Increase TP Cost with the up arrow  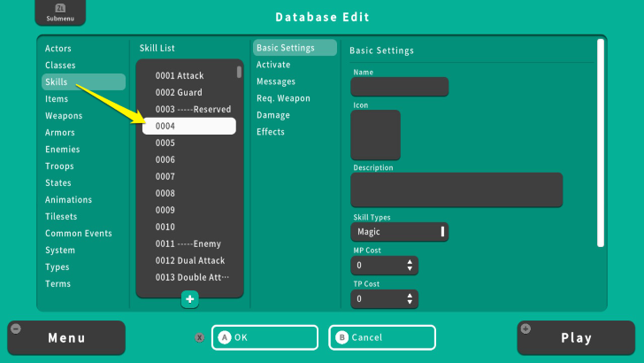click(410, 295)
